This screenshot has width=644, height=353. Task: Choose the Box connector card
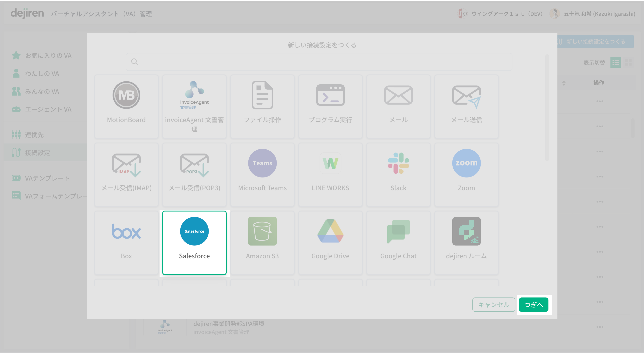126,243
